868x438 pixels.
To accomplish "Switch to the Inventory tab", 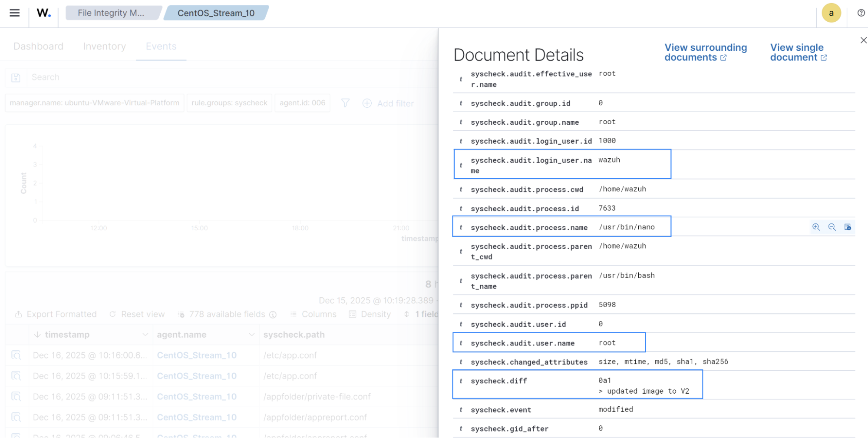I will coord(104,46).
